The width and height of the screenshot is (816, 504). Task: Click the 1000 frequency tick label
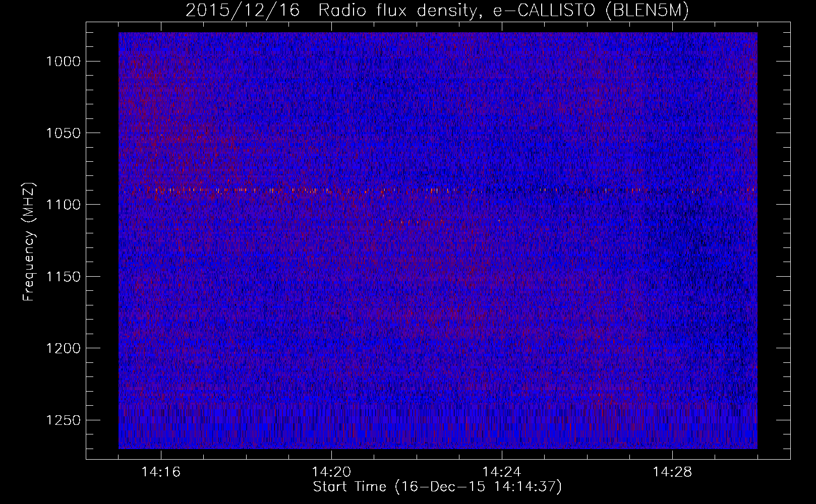pos(64,61)
